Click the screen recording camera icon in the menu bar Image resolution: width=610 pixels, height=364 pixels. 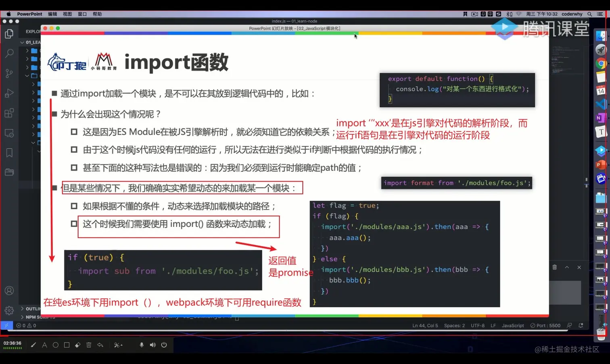(x=475, y=14)
